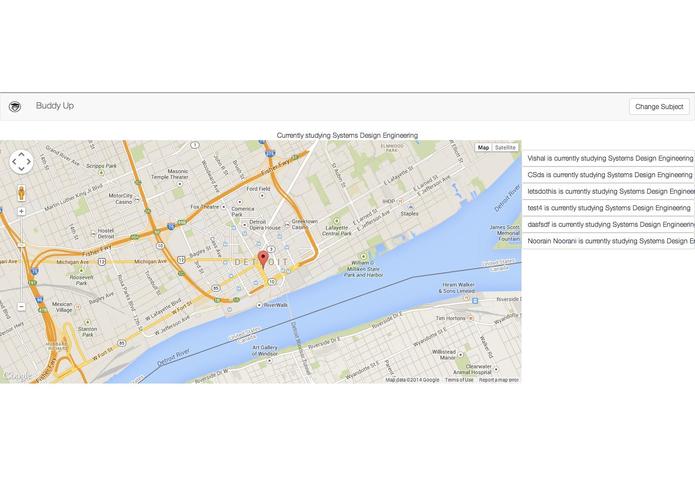Select the letsdothis studying status row

[609, 191]
